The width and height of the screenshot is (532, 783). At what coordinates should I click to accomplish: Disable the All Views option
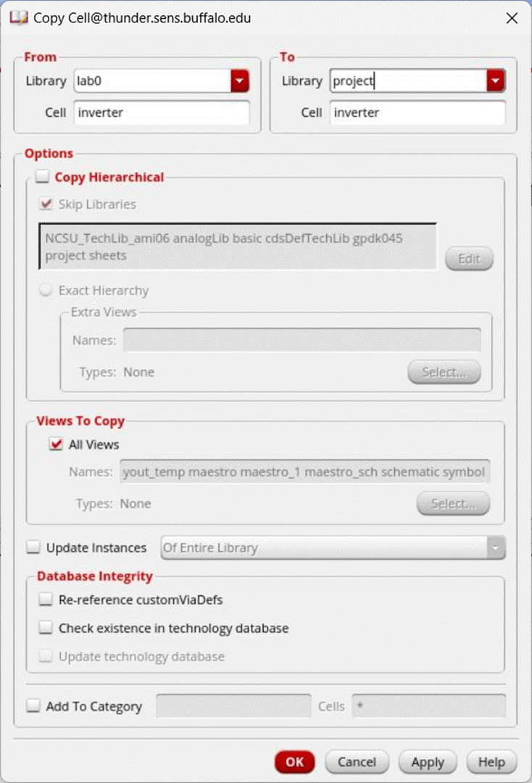point(55,444)
